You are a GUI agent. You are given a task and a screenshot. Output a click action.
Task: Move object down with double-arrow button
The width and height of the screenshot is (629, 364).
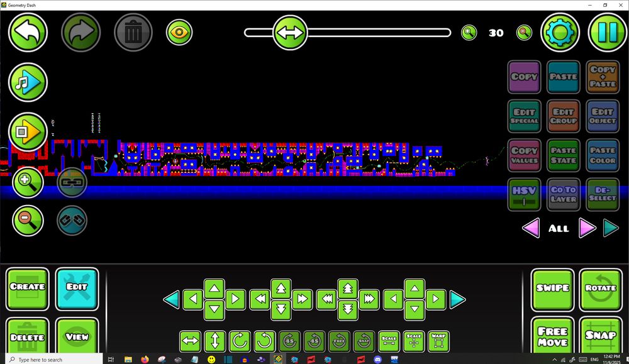coord(281,310)
